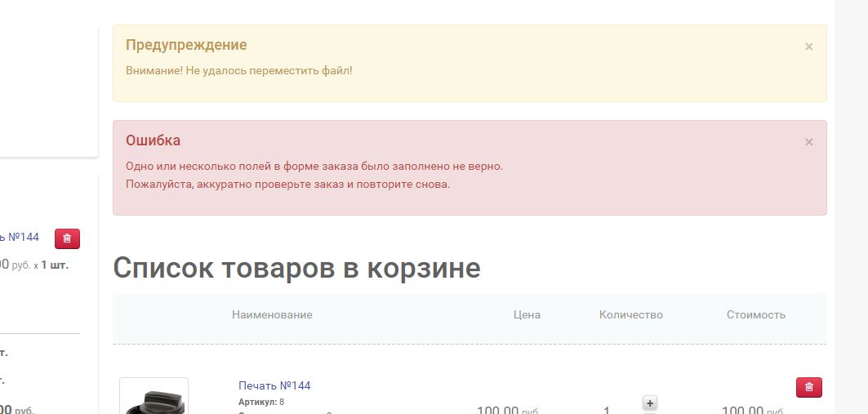Click the quantity value field

pyautogui.click(x=607, y=410)
